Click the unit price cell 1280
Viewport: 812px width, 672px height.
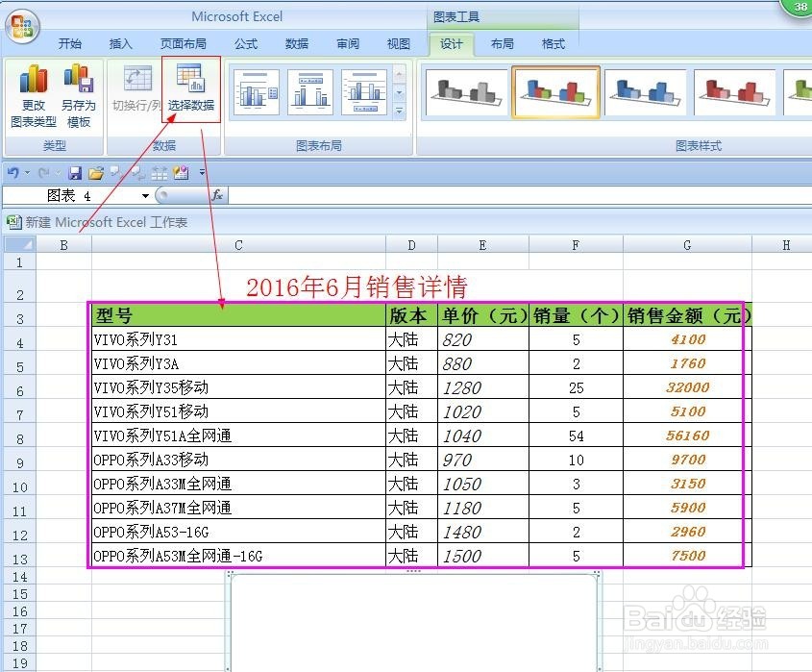coord(483,387)
